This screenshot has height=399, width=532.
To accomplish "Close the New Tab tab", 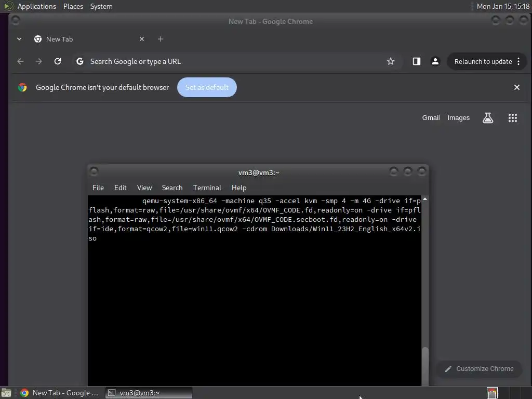I will click(142, 39).
